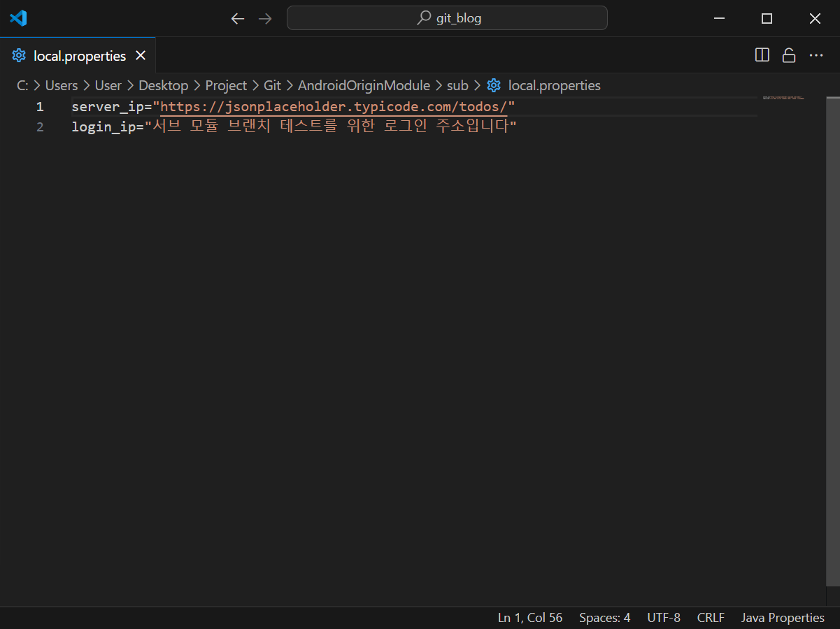
Task: Click the back navigation arrow
Action: click(237, 18)
